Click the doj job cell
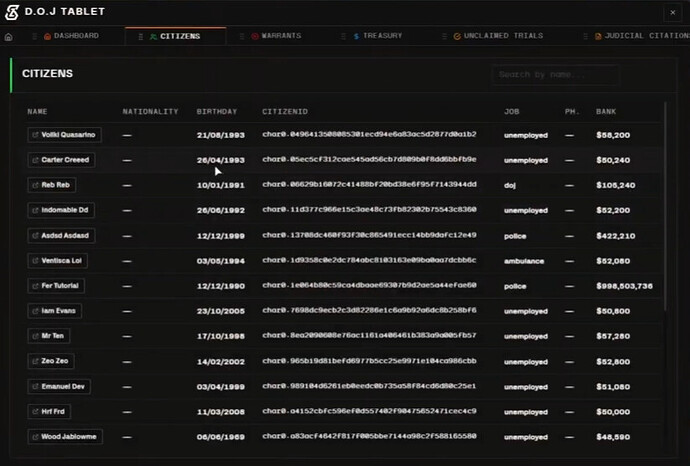 [x=510, y=185]
